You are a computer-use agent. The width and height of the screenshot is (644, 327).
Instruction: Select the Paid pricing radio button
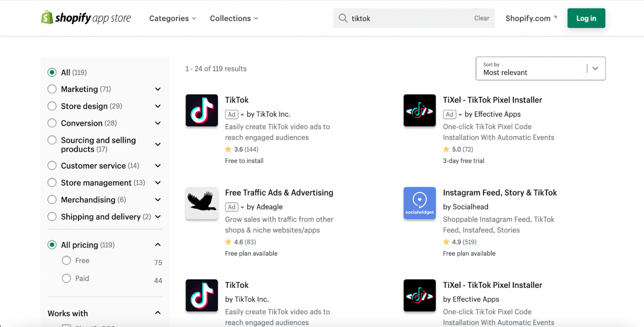(66, 278)
